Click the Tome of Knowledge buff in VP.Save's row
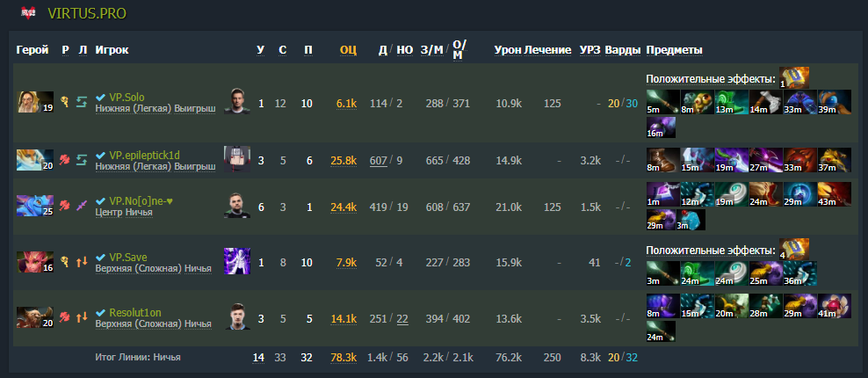 tap(794, 249)
